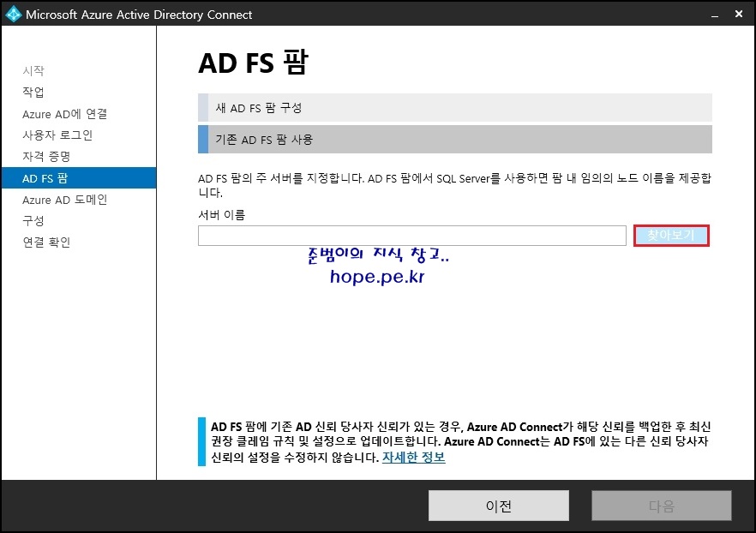Go to Azure AD 도메인 step
The image size is (756, 533).
coord(64,200)
